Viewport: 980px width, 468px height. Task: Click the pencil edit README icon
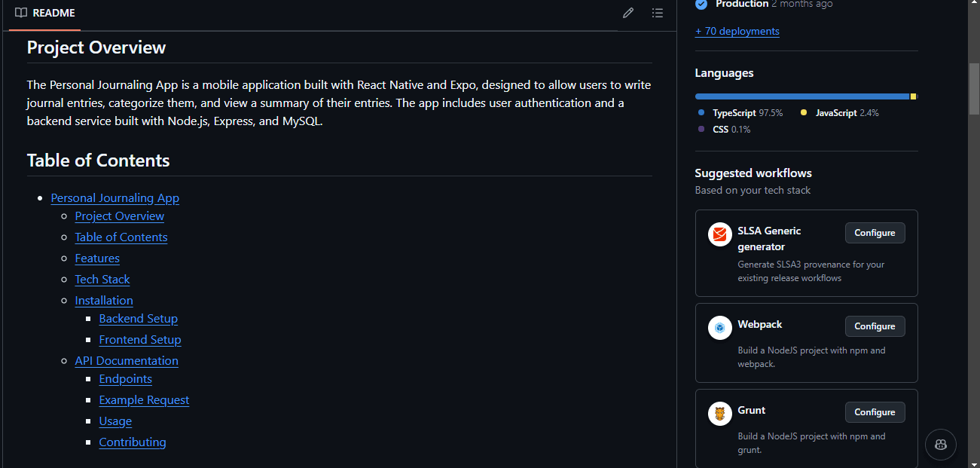(x=628, y=13)
